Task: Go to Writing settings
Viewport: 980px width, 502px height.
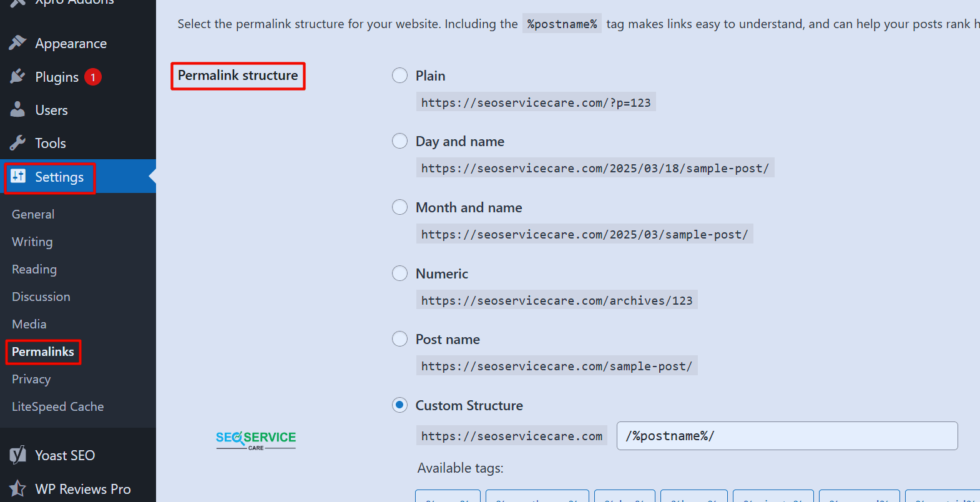Action: 32,242
